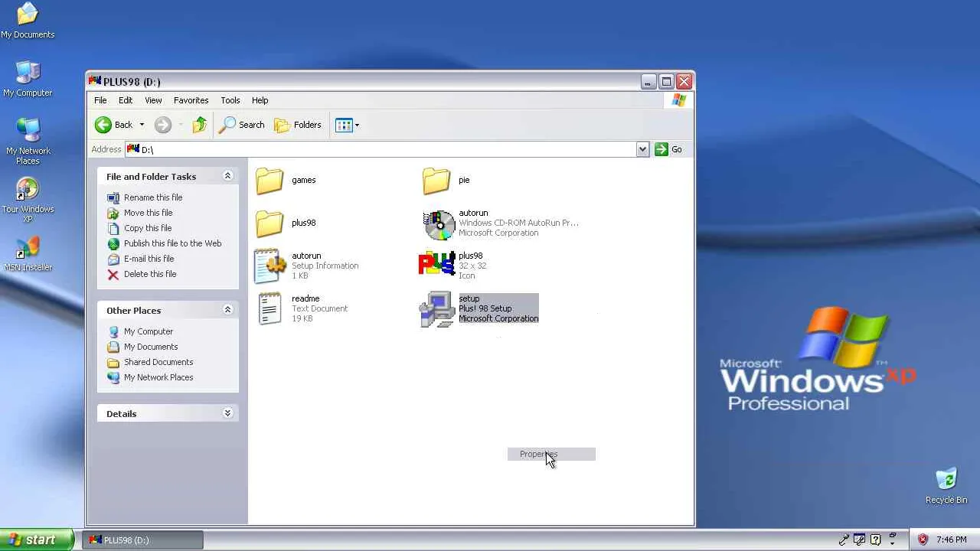Select the Plus! 98 setup program icon
The width and height of the screenshot is (980, 551).
437,309
